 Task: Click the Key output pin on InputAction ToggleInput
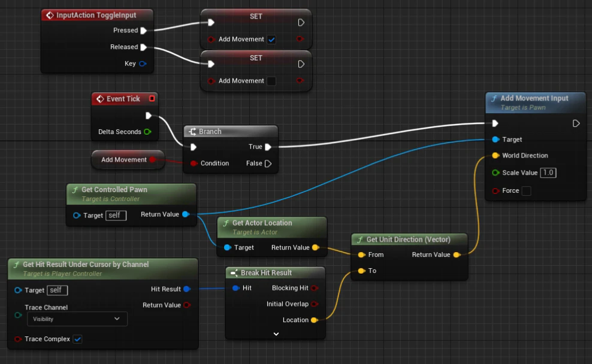[x=143, y=63]
